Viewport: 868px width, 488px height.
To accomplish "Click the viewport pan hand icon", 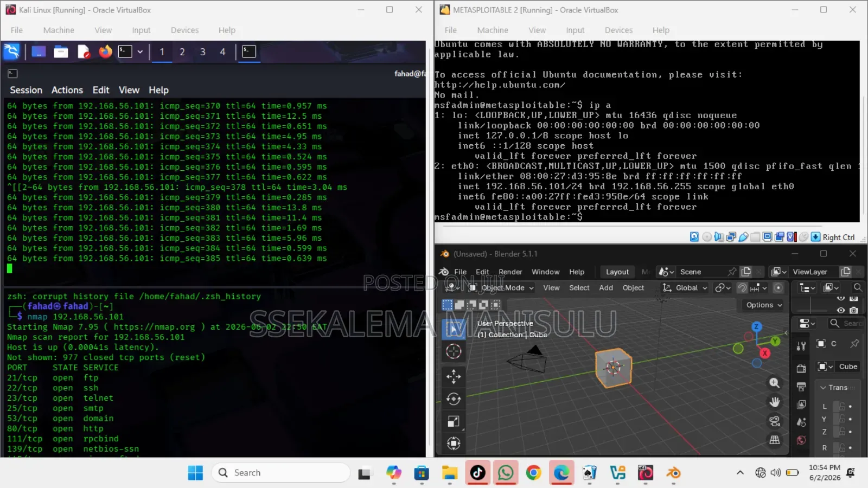I will click(775, 402).
